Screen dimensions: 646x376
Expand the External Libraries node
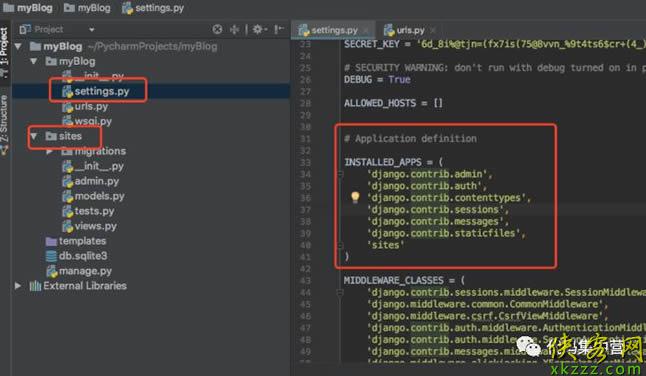point(18,285)
